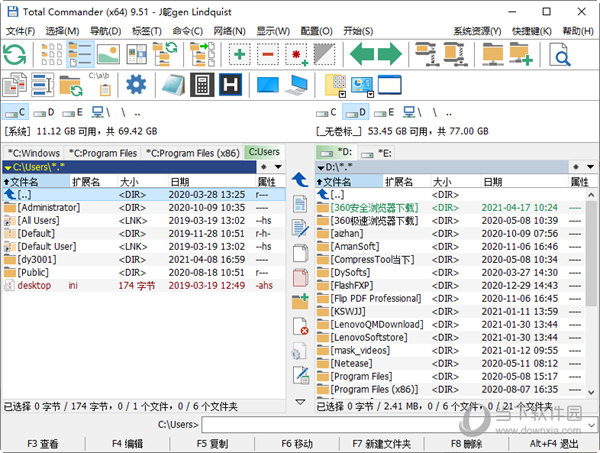600x453 pixels.
Task: Select drive C in left panel
Action: point(15,112)
